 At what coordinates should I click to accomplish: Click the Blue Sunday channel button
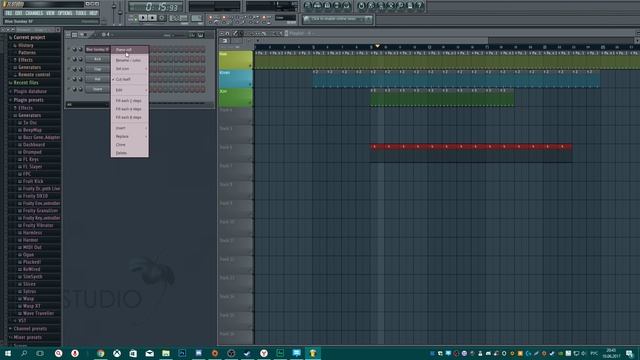pos(98,49)
